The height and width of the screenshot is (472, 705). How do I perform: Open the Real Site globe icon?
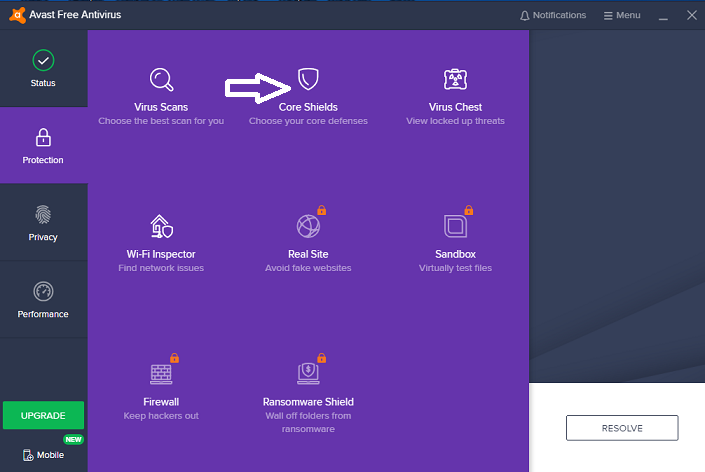pos(308,226)
